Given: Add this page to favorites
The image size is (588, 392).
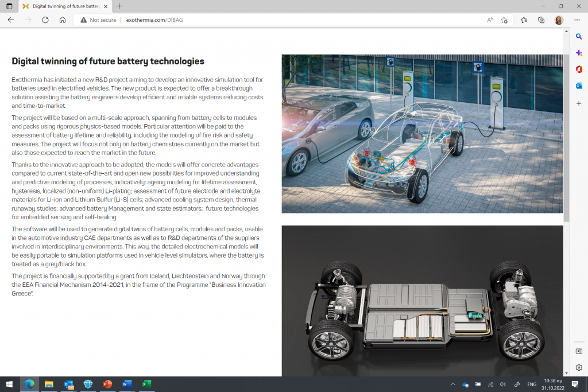Looking at the screenshot, I should (x=504, y=20).
